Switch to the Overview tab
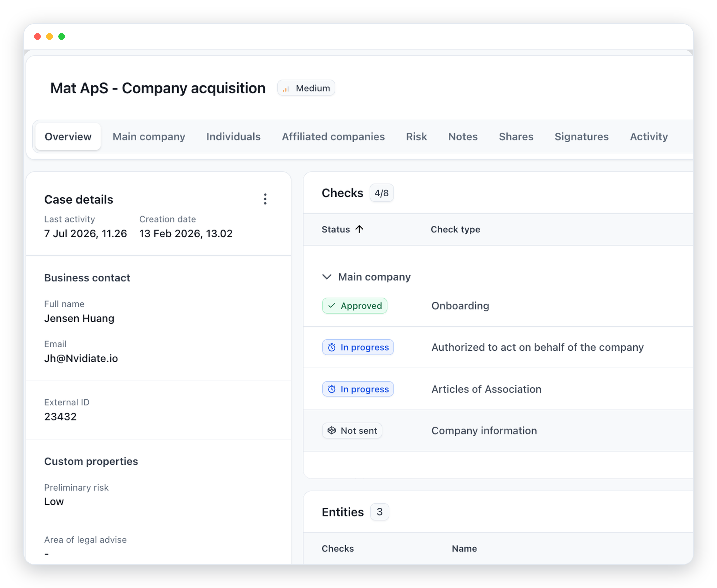 tap(68, 137)
